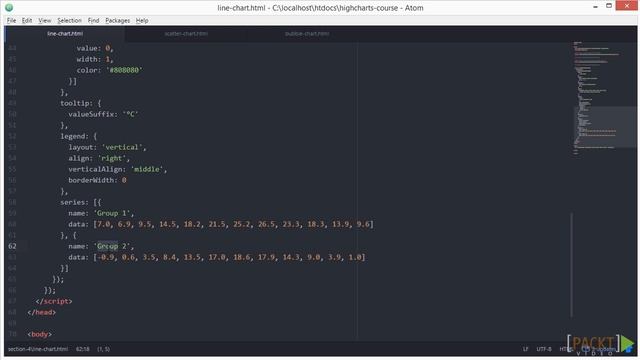
Task: Place cursor in "value: 0," line
Action: coord(95,48)
